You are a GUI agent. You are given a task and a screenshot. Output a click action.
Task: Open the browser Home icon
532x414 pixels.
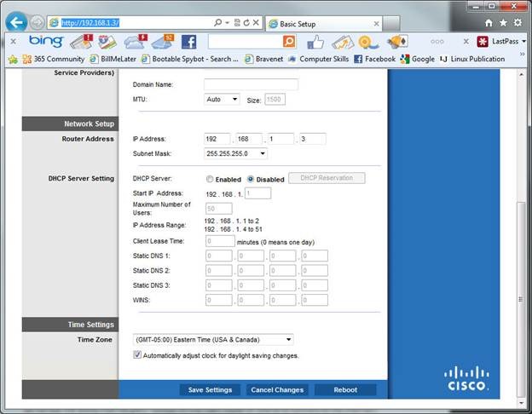tap(489, 23)
